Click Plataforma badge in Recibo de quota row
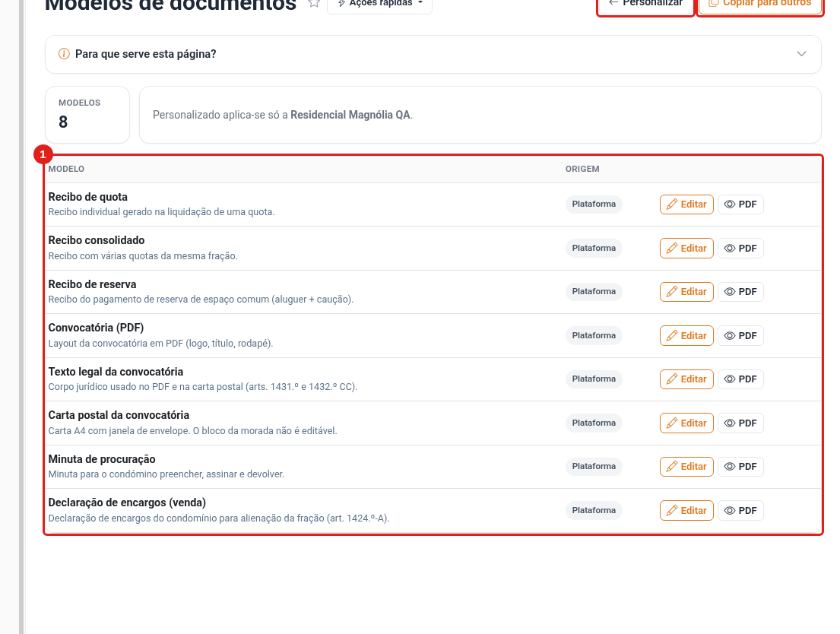The width and height of the screenshot is (840, 634). pos(594,204)
